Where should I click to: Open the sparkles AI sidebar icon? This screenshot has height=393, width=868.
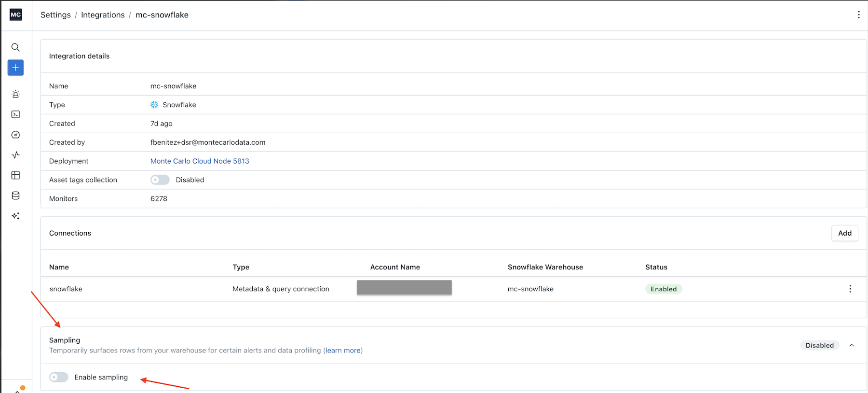(15, 216)
